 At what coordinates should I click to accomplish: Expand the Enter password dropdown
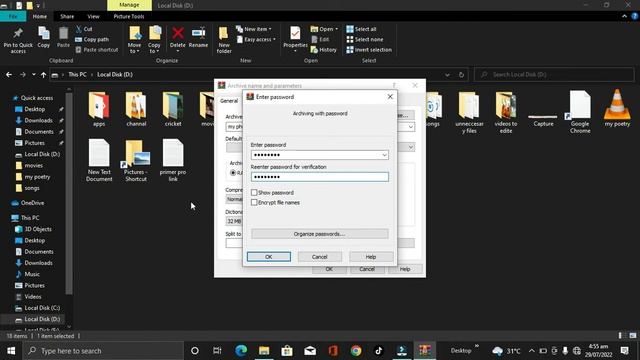pyautogui.click(x=384, y=155)
